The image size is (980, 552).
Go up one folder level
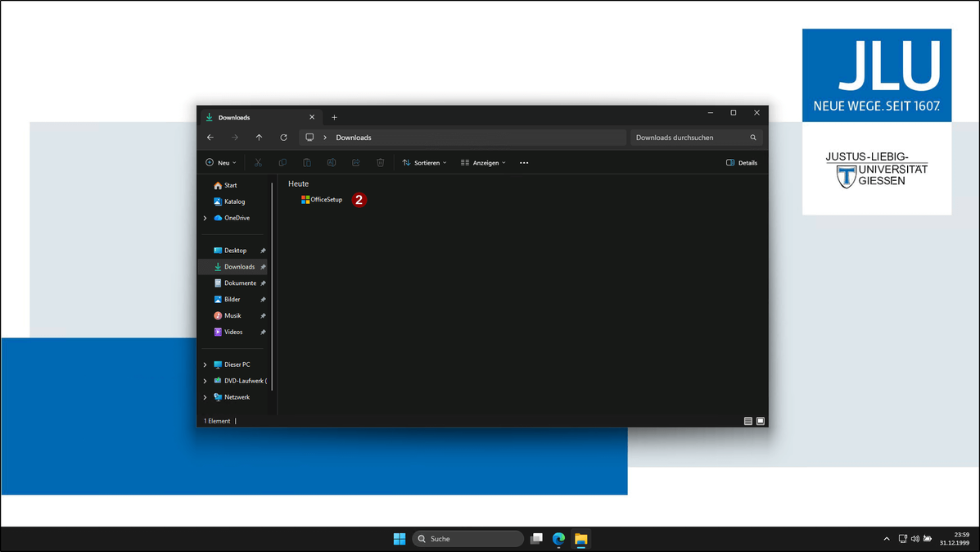click(259, 138)
